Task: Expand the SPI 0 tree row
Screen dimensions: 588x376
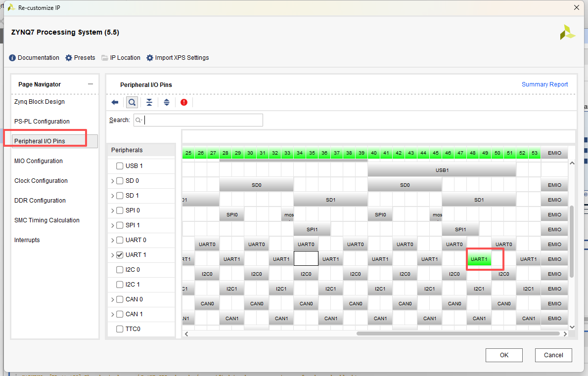Action: pyautogui.click(x=112, y=210)
